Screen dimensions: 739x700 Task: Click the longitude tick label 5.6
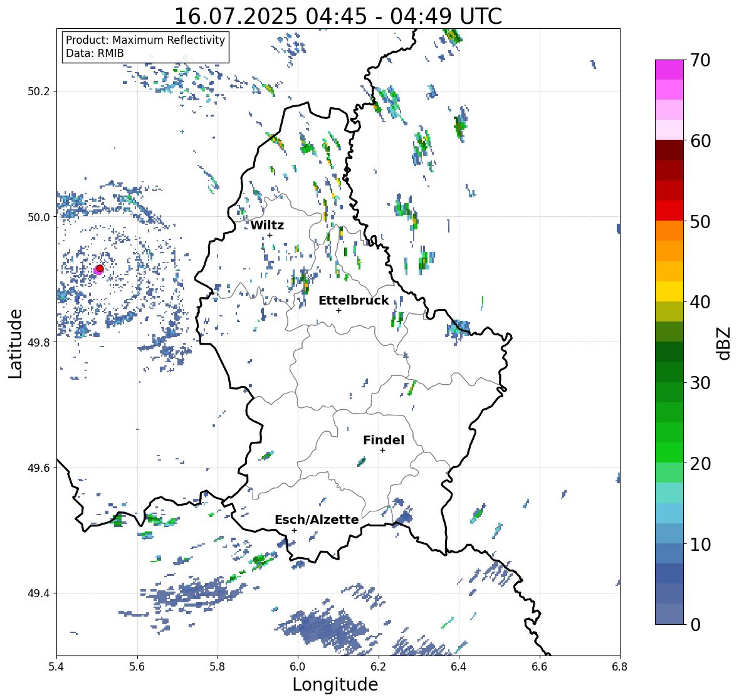[137, 667]
